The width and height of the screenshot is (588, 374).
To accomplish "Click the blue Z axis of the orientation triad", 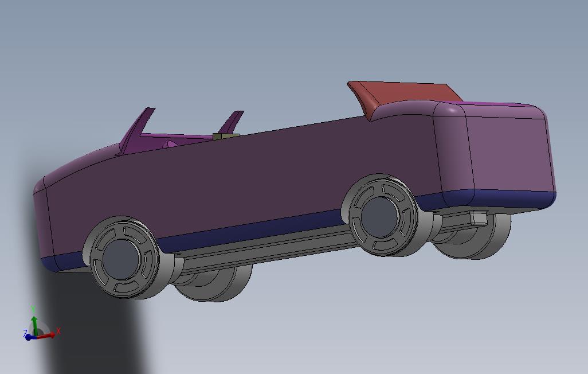I will coord(31,337).
